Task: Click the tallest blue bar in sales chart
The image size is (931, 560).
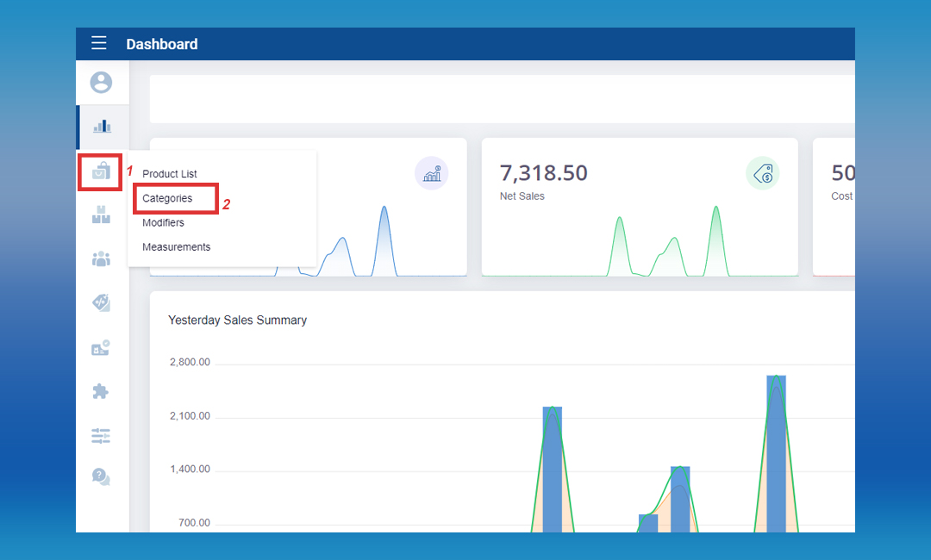Action: [776, 452]
